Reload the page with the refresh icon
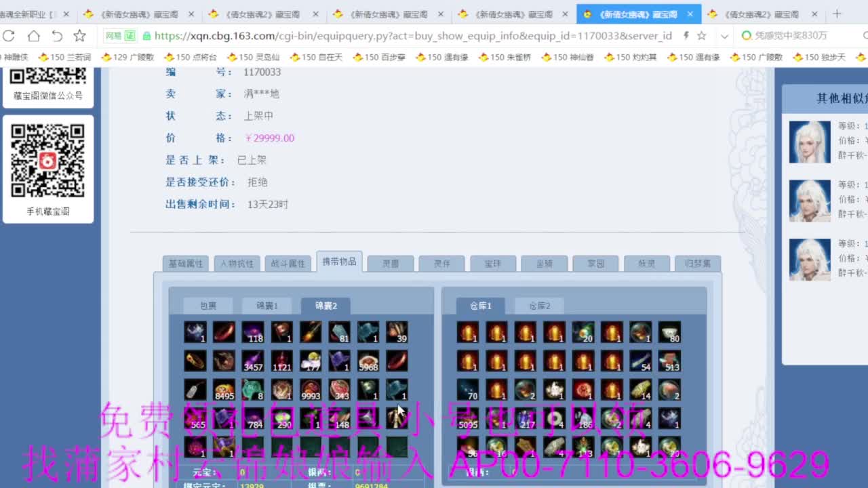Image resolution: width=868 pixels, height=488 pixels. [x=9, y=36]
